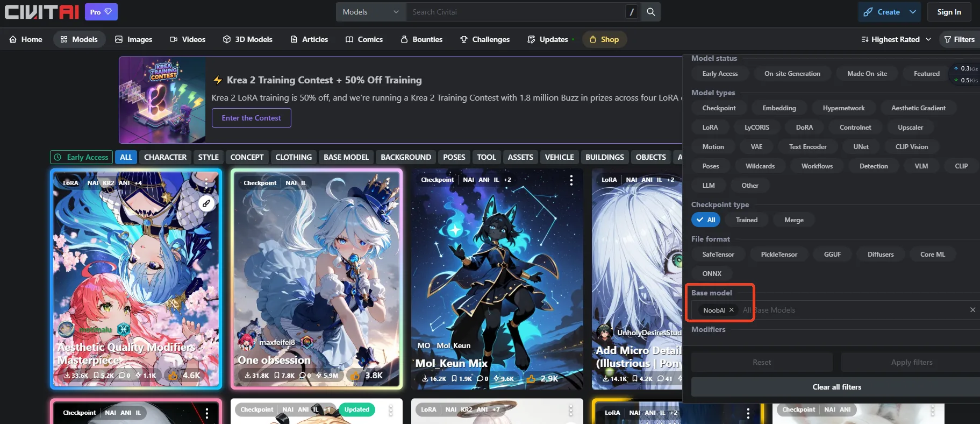The image size is (980, 424).
Task: Open the Articles tab
Action: (x=309, y=39)
